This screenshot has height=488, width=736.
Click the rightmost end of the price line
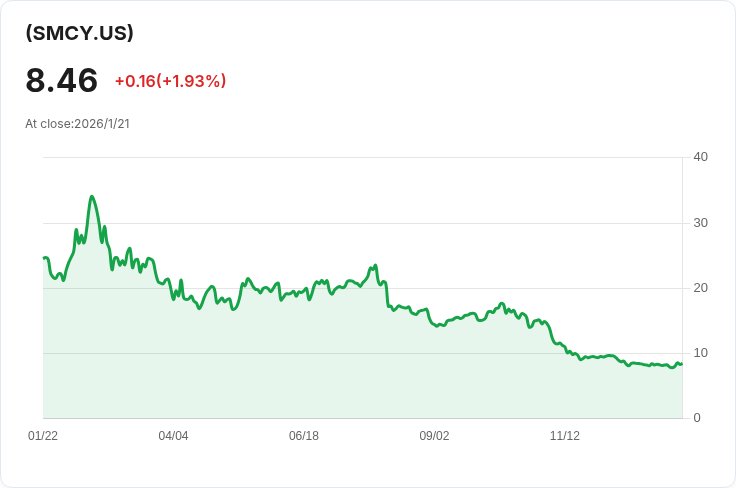[682, 364]
